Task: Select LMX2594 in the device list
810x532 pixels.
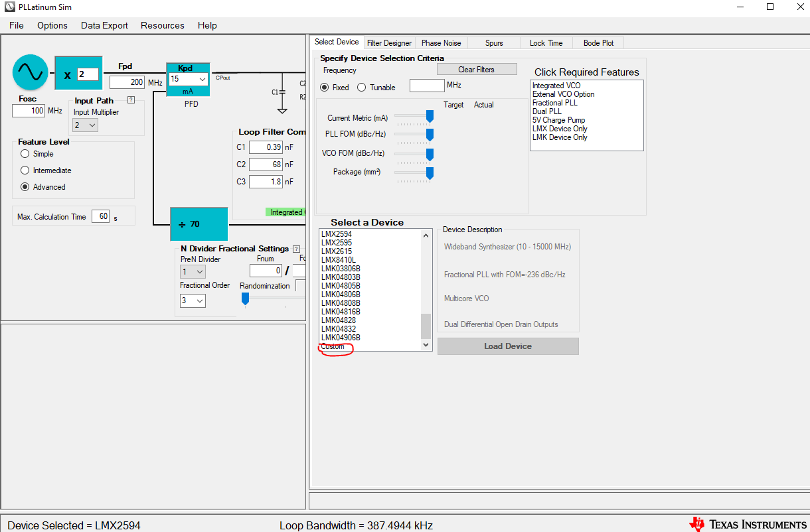Action: click(337, 234)
